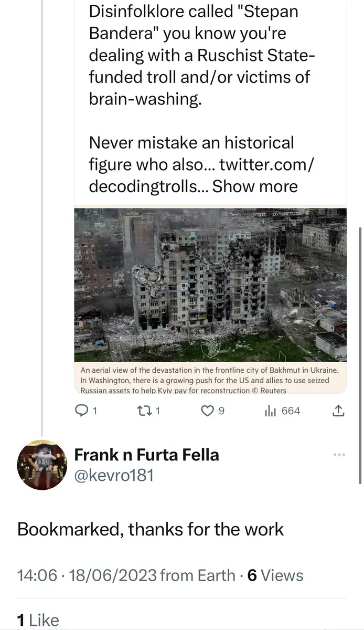
Task: Click the 6 Views count
Action: pyautogui.click(x=275, y=575)
